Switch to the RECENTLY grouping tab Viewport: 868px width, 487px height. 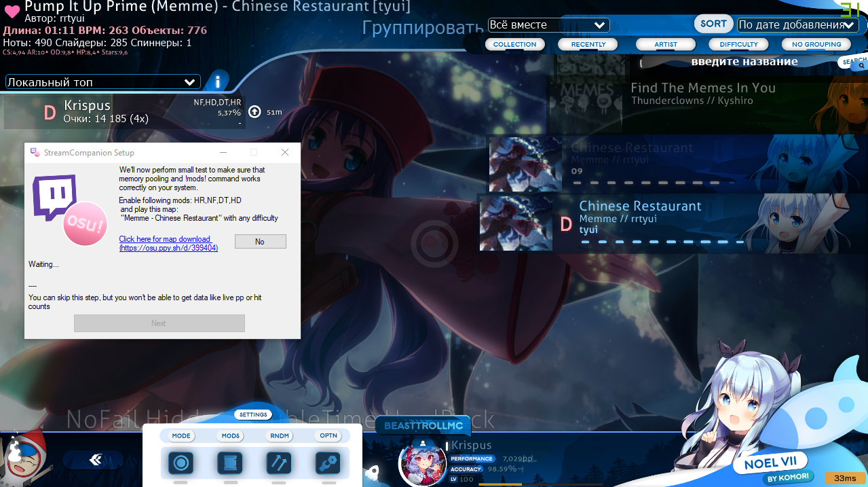[x=588, y=45]
